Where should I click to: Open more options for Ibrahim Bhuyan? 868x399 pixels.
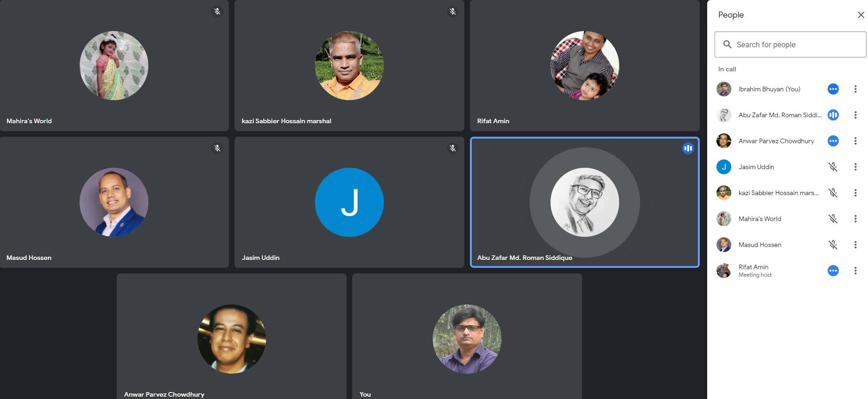tap(855, 89)
